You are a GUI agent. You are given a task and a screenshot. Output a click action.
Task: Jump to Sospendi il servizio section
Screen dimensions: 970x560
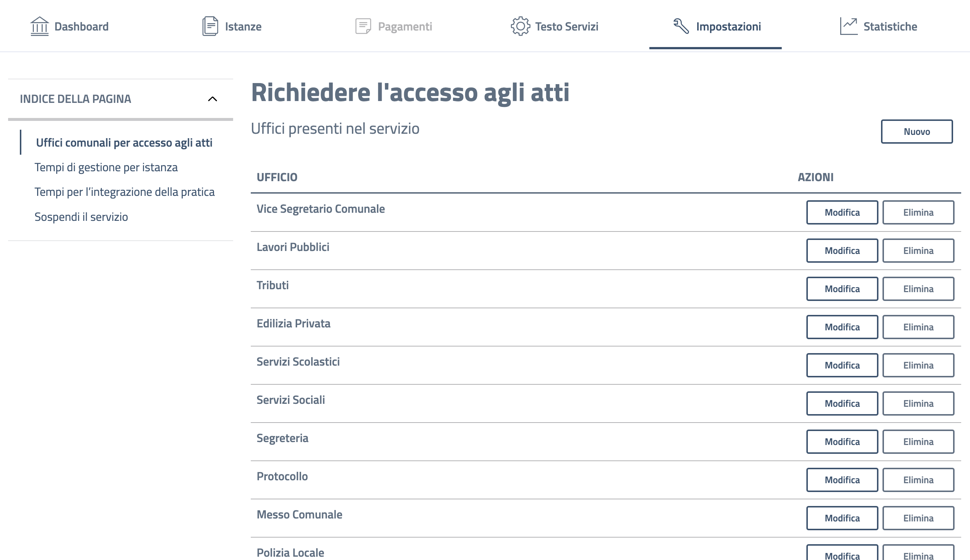[x=81, y=217]
